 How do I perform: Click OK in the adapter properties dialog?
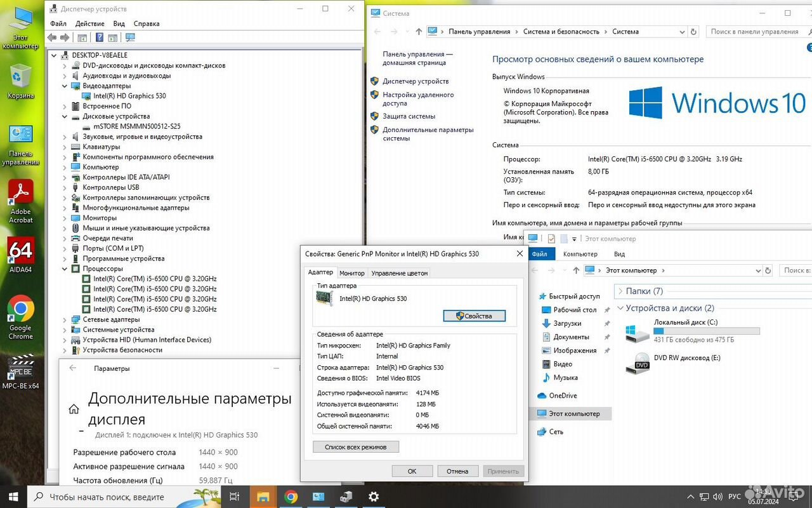click(x=412, y=471)
